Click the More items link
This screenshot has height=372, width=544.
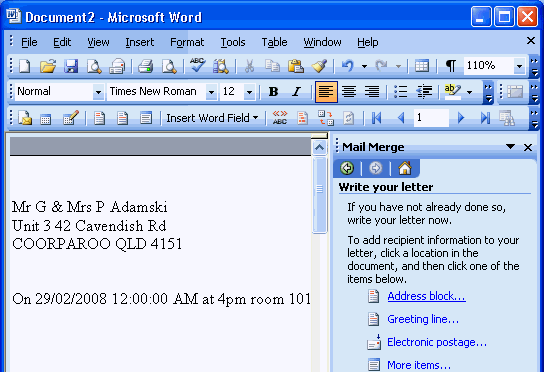[419, 365]
